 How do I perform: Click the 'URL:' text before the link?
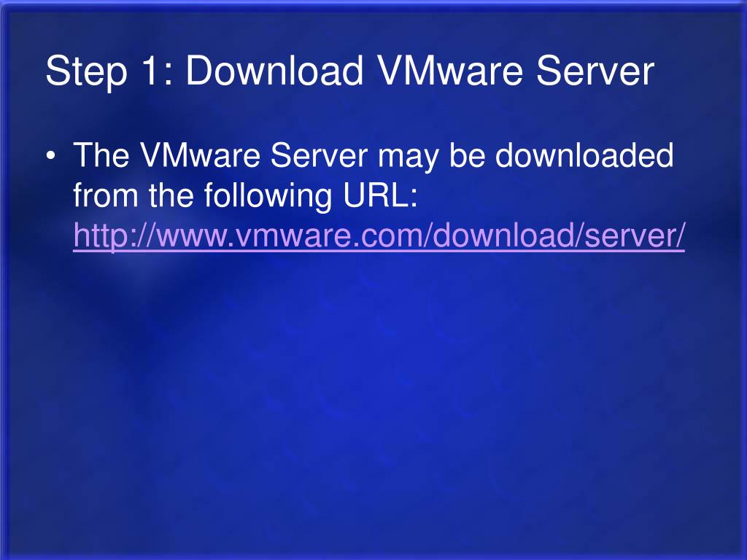point(381,195)
